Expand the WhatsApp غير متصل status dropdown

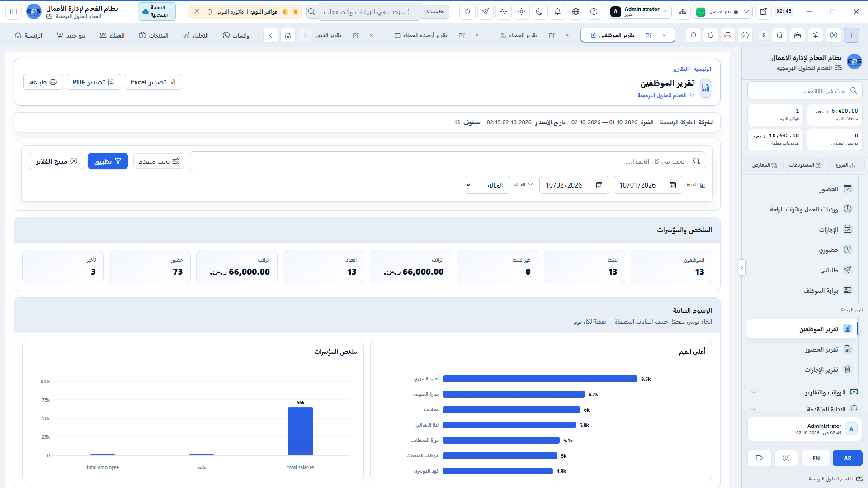747,12
